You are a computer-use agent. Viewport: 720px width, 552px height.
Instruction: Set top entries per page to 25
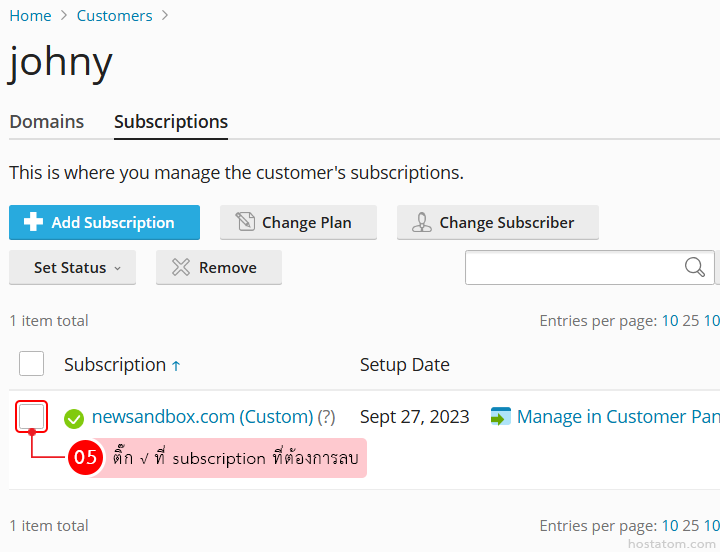[690, 321]
